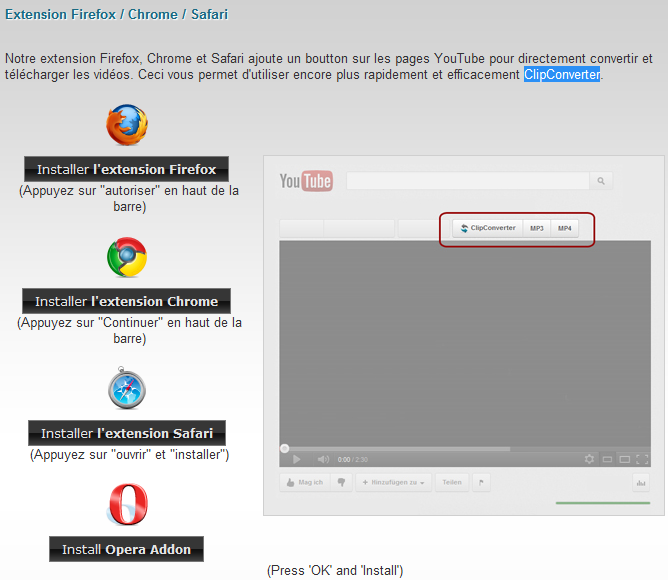Install the Safari extension button
This screenshot has width=668, height=580.
coord(127,433)
